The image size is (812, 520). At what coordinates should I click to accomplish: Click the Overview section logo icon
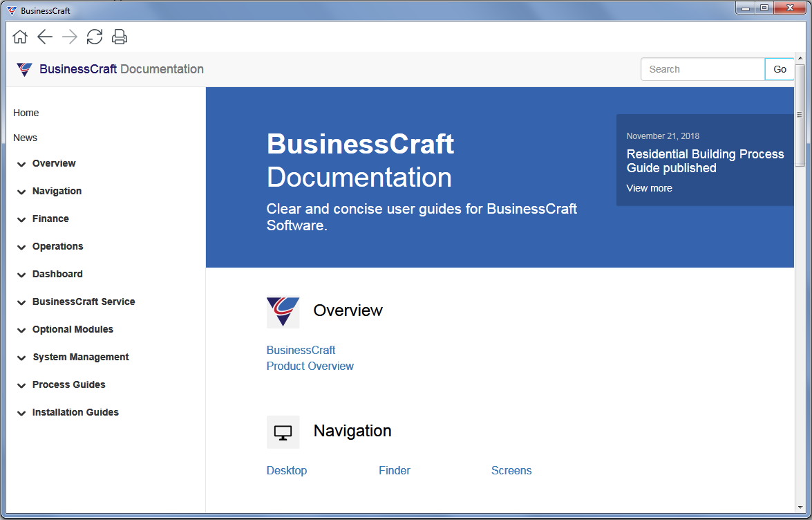pyautogui.click(x=283, y=312)
